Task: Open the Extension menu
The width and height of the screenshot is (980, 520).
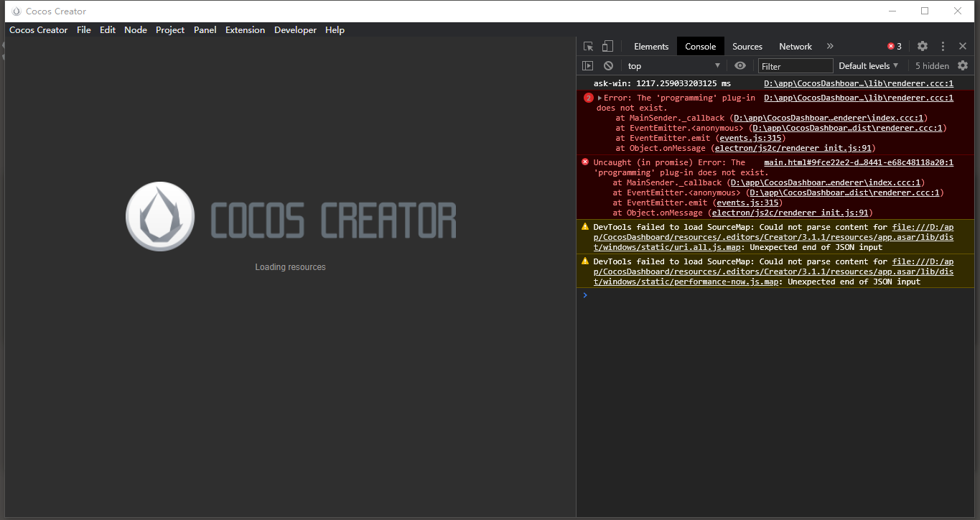Action: tap(246, 30)
